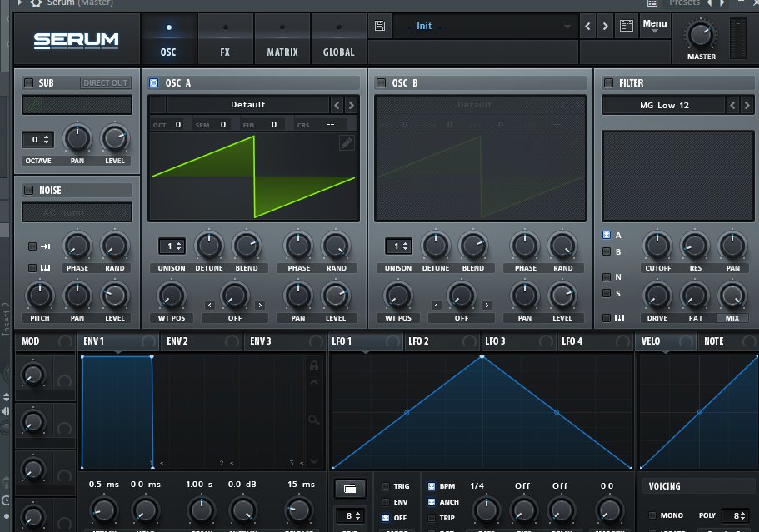The image size is (759, 532).
Task: Click the plugin settings gear icon
Action: tap(37, 2)
